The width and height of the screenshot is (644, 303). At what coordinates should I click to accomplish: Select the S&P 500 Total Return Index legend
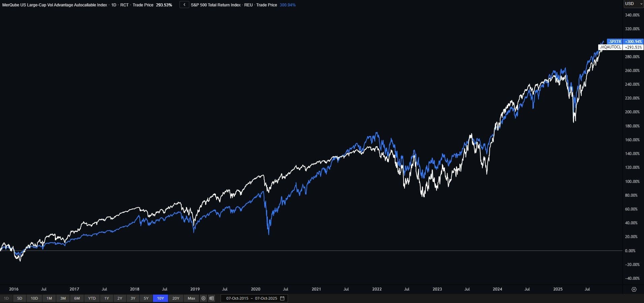(216, 5)
